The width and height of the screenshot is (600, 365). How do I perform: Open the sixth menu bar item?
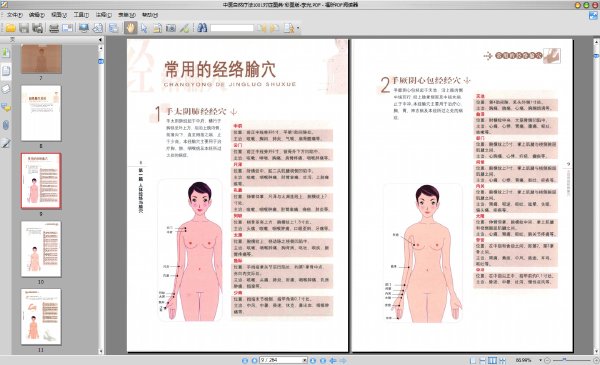(127, 15)
